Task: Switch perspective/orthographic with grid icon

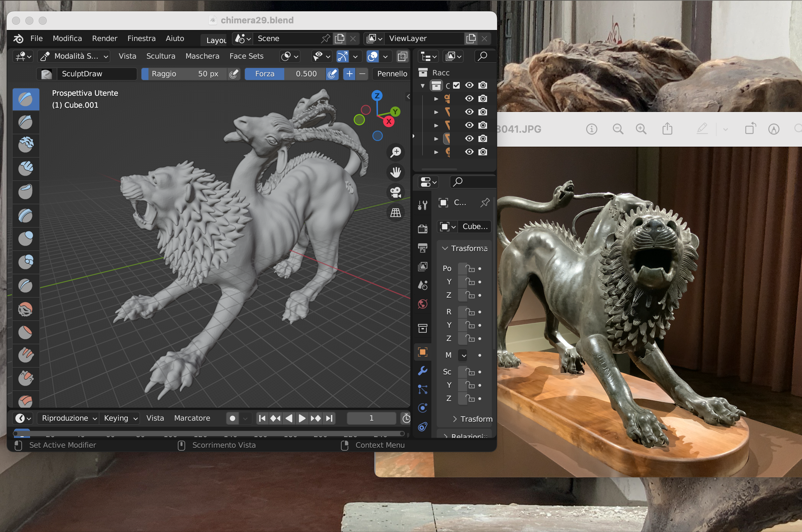Action: click(396, 213)
